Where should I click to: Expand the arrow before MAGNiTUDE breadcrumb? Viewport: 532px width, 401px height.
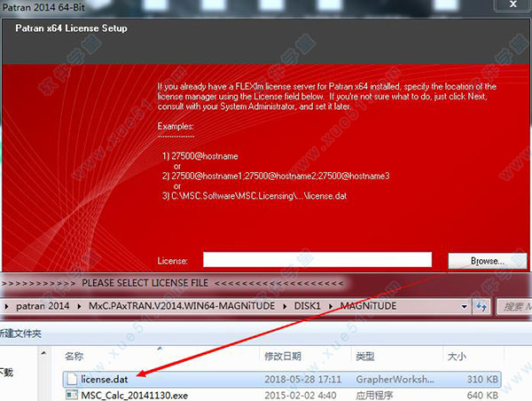point(331,306)
